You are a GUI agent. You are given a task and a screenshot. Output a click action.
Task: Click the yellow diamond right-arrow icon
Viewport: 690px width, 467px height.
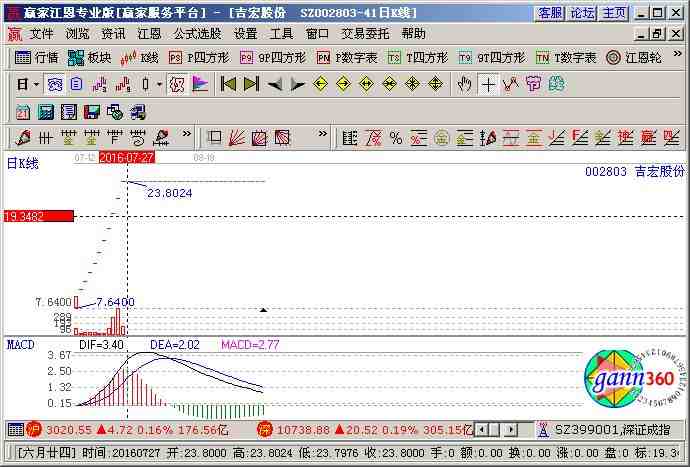coord(343,84)
